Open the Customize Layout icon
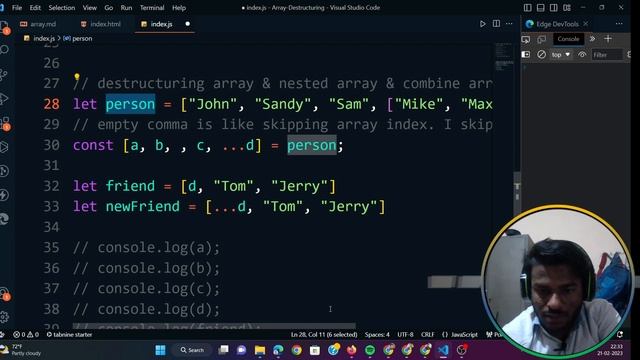This screenshot has width=640, height=360. (567, 8)
